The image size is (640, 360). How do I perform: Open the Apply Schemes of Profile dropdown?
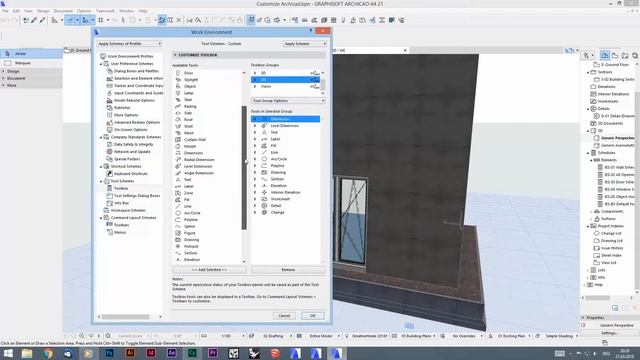129,44
